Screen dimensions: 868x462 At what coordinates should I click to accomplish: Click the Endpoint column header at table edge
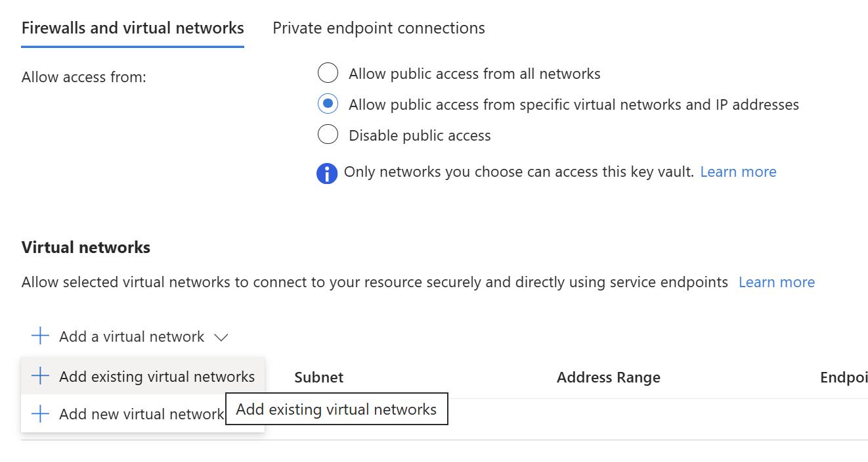pyautogui.click(x=844, y=377)
